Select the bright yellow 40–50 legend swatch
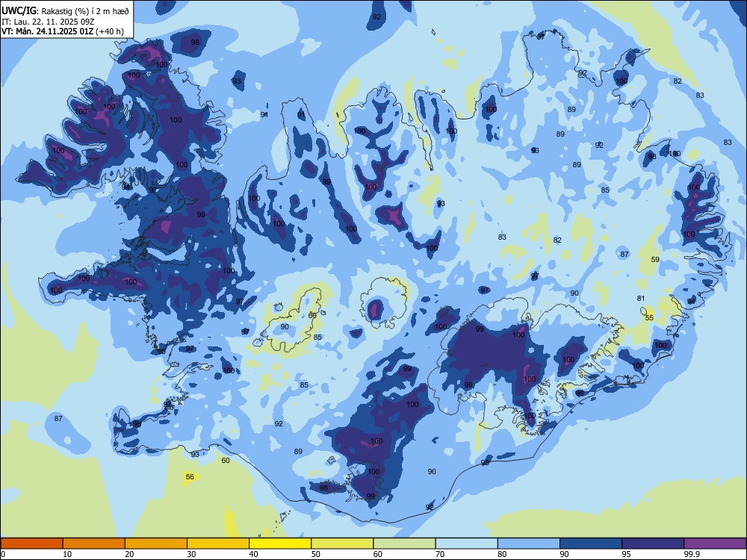 tap(280, 544)
